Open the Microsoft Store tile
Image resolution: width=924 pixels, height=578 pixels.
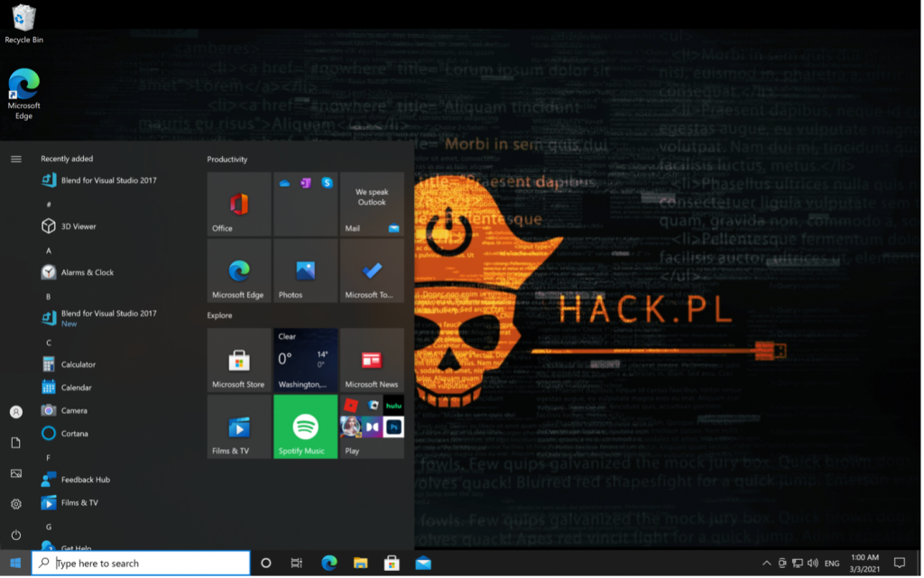click(238, 360)
